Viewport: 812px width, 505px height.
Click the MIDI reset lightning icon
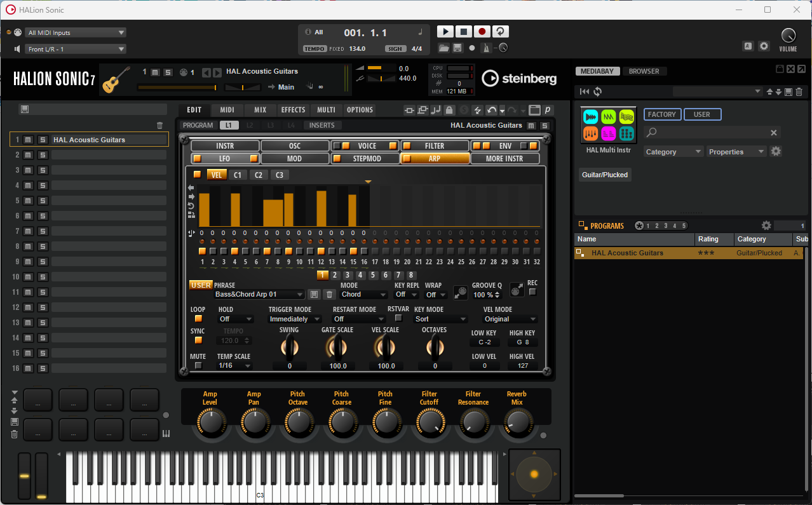coord(477,110)
